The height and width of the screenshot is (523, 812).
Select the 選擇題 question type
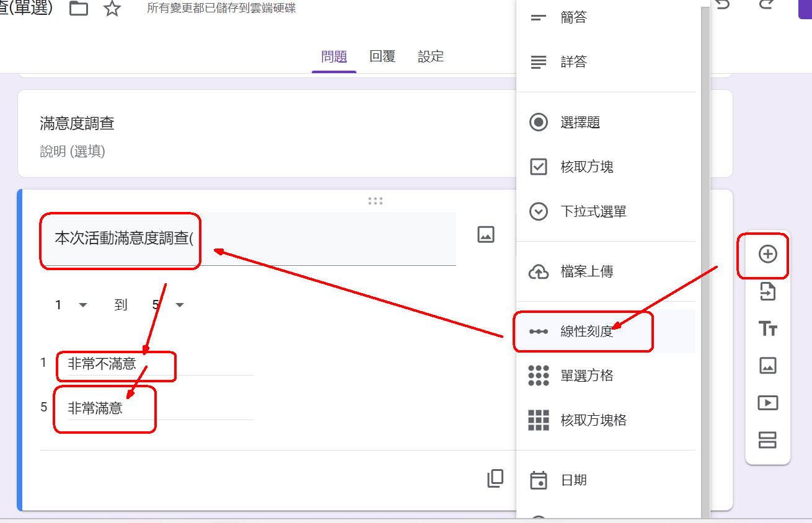coord(580,123)
